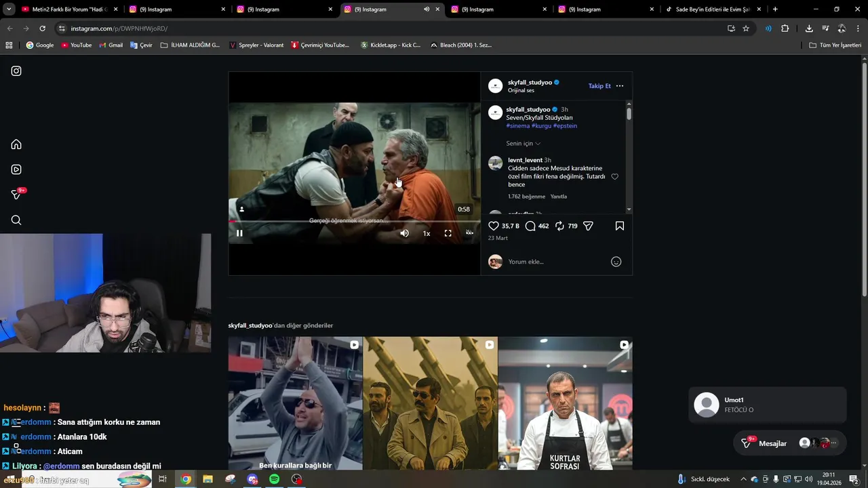868x488 pixels.
Task: Open comments via speech bubble icon
Action: pyautogui.click(x=530, y=226)
